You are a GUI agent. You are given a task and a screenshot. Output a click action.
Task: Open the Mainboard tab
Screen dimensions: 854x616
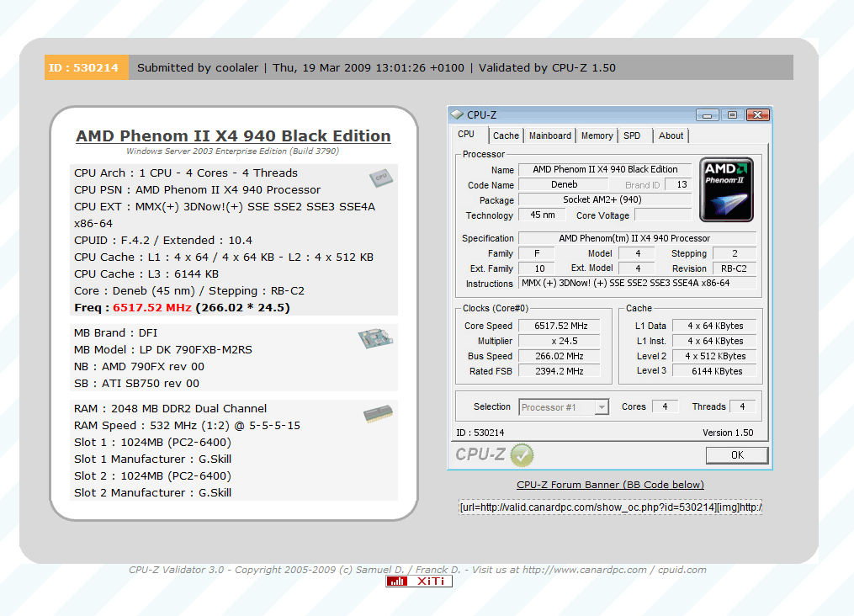[x=550, y=135]
